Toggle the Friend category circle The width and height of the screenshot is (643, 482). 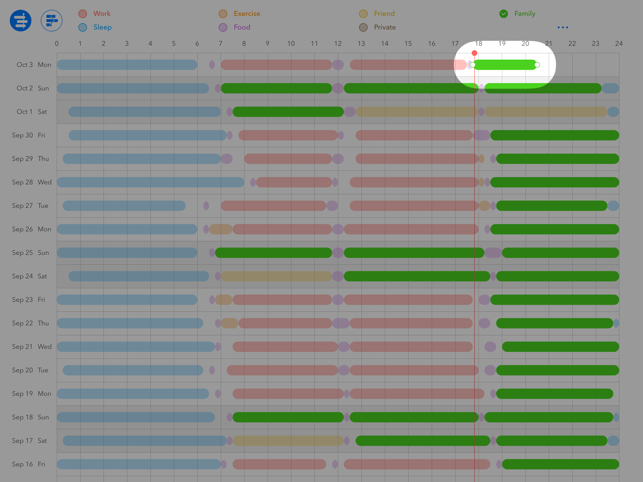point(364,14)
